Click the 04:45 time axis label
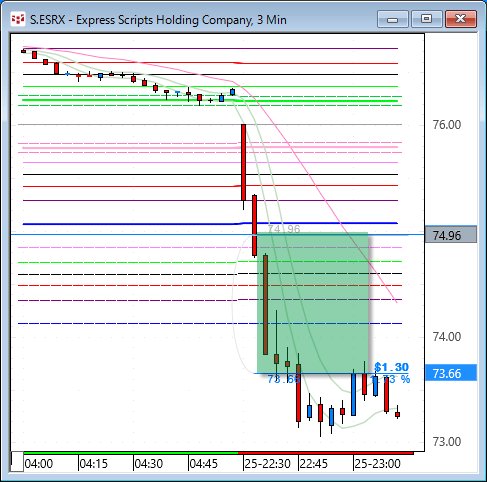The width and height of the screenshot is (487, 482). 204,464
